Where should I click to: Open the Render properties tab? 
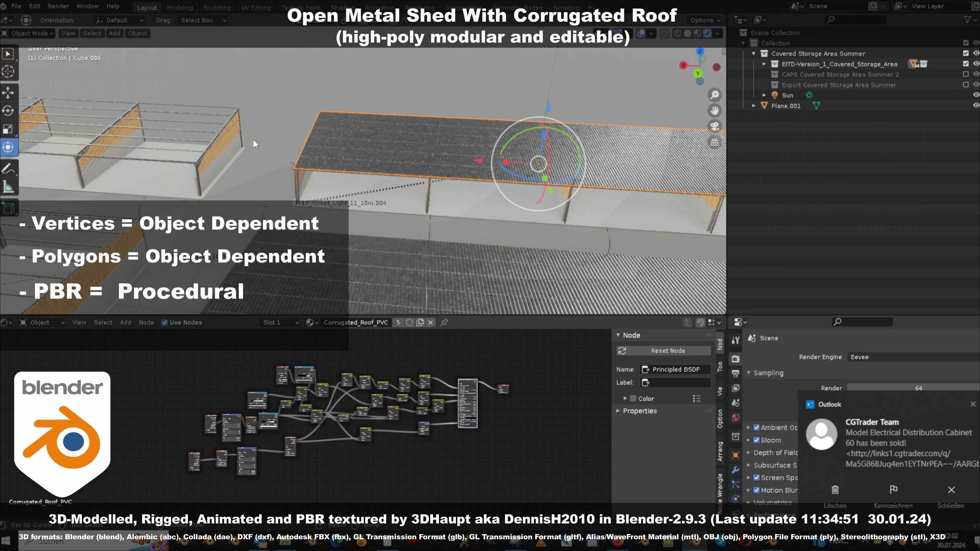coord(735,359)
